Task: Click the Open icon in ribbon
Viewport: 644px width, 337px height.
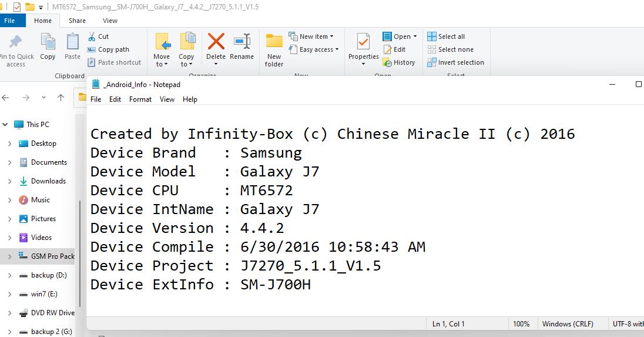Action: pyautogui.click(x=387, y=36)
